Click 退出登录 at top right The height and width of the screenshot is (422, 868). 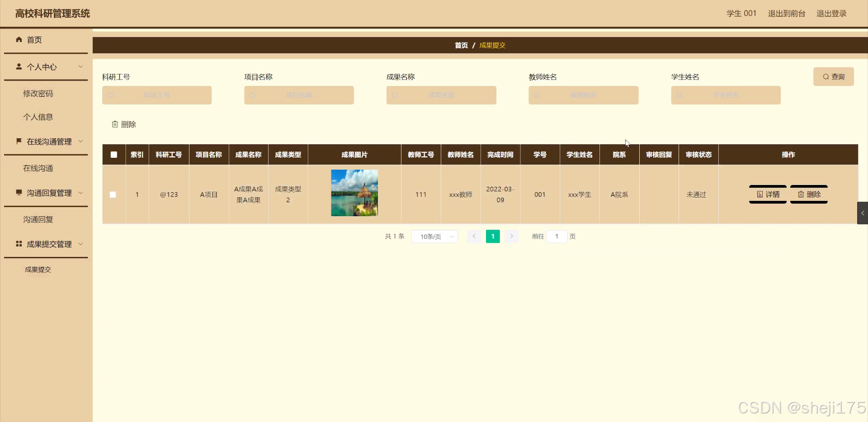point(831,13)
